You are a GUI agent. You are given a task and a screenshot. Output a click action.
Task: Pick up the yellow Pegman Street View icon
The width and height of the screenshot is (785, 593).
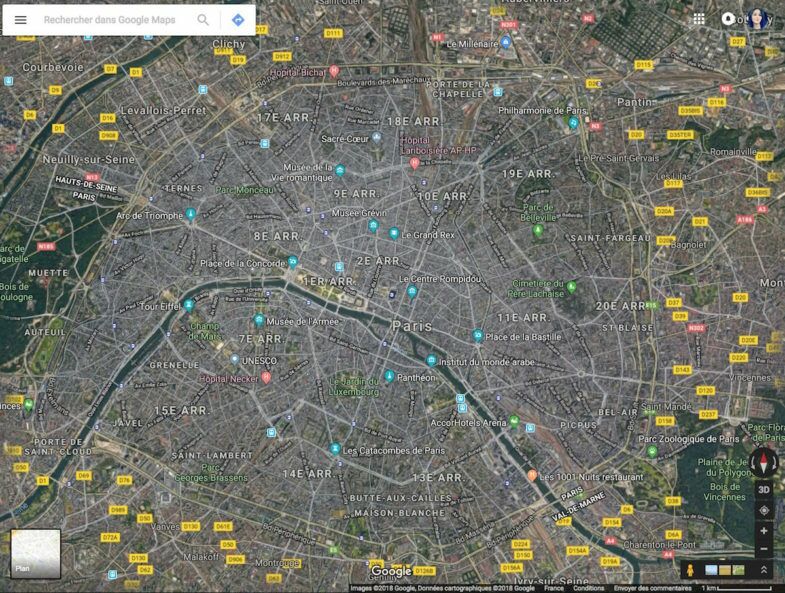coord(690,570)
